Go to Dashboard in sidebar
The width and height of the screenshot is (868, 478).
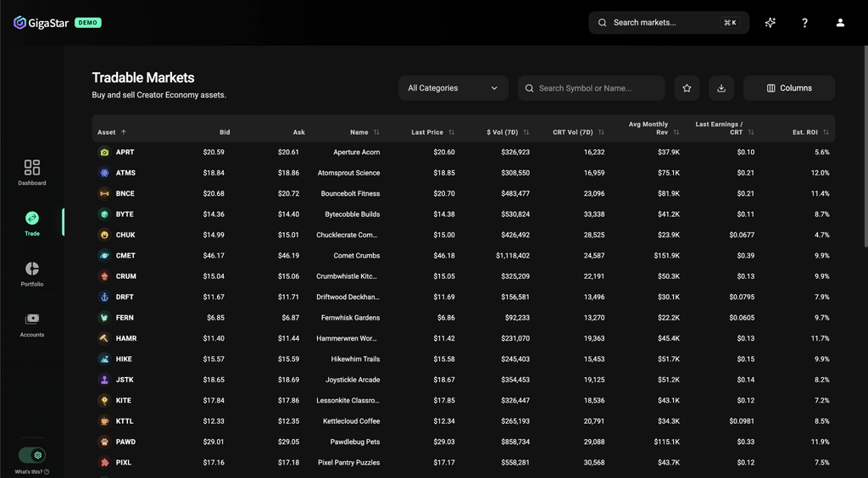point(32,172)
